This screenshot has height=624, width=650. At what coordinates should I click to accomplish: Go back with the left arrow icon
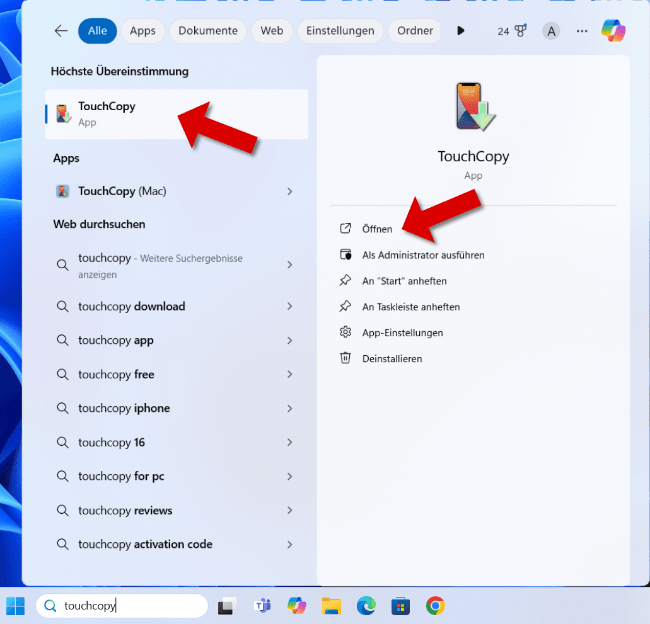point(61,31)
